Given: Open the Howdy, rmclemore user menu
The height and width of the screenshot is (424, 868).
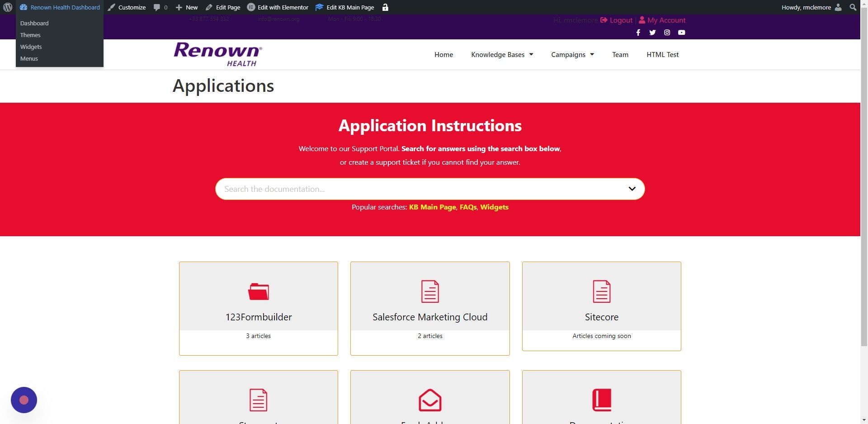Looking at the screenshot, I should [x=811, y=7].
